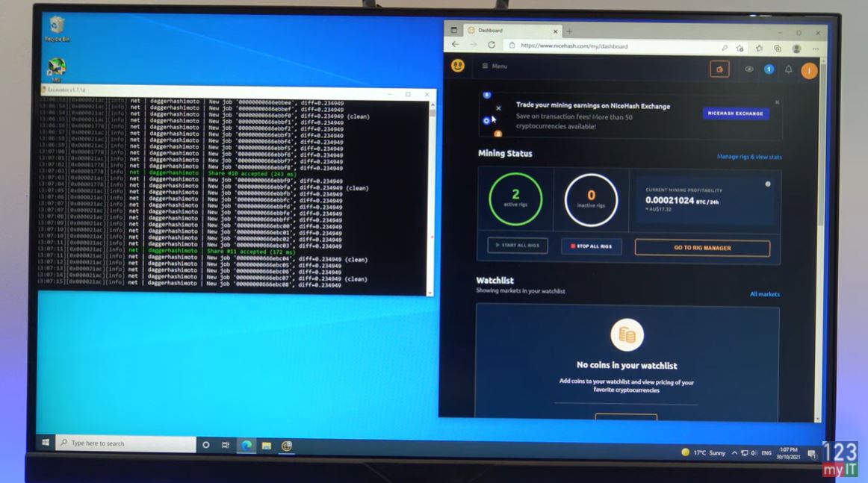Open Edge Collections icon
868x483 pixels.
[777, 49]
